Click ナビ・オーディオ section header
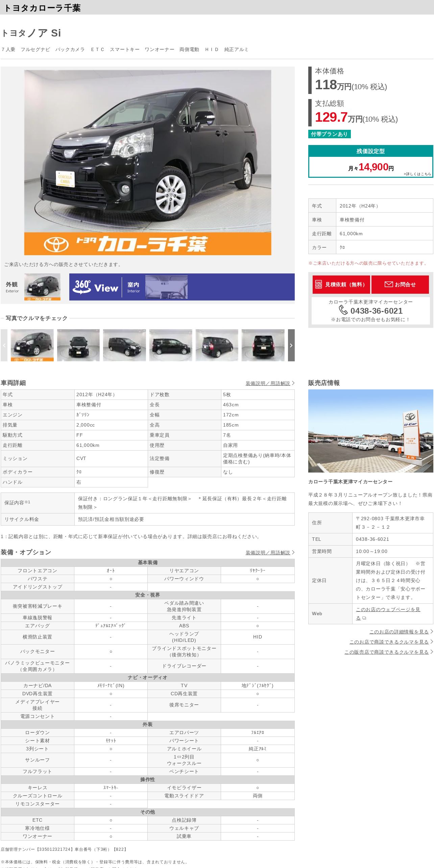Viewport: 434px width, 868px height. (147, 677)
